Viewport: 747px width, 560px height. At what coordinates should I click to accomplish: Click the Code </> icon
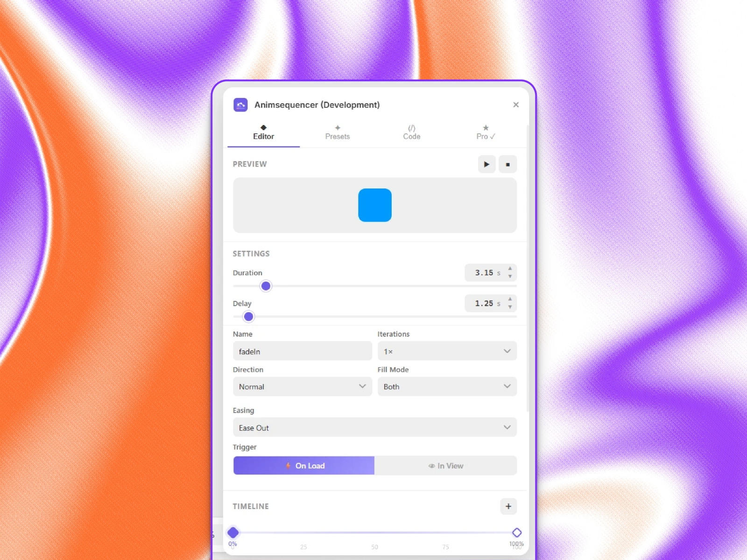[x=412, y=129]
